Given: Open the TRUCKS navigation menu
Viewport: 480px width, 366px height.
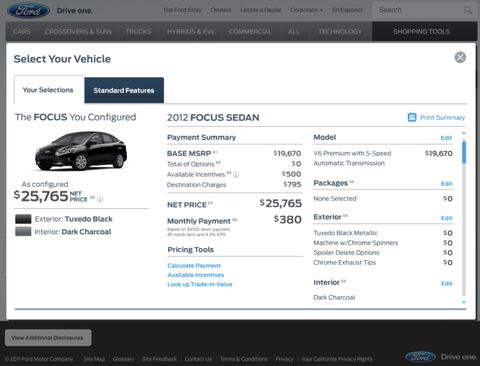Looking at the screenshot, I should coord(138,32).
